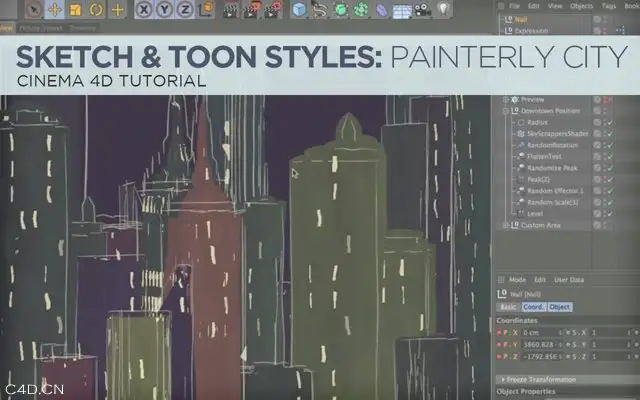Screen dimensions: 640x400
Task: Toggle Z axis lock
Action: pos(184,9)
